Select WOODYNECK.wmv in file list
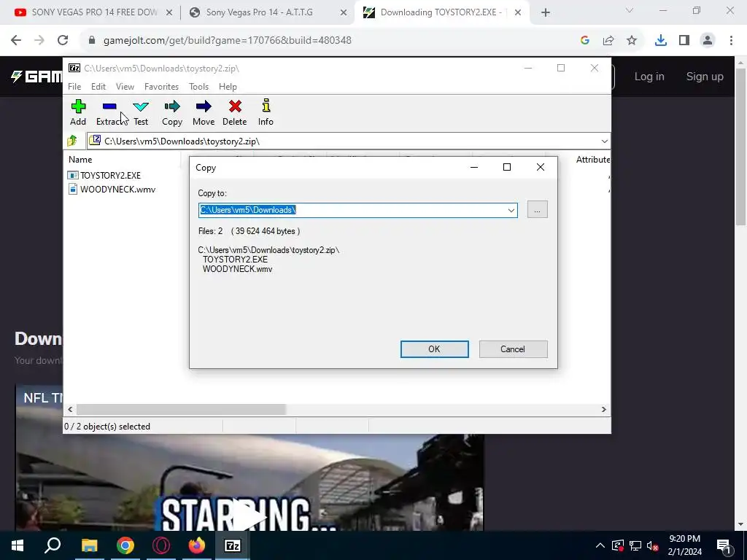 pos(117,189)
